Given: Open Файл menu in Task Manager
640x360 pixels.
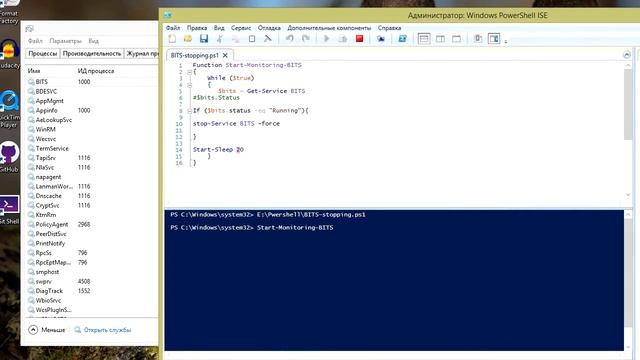Looking at the screenshot, I should point(35,41).
